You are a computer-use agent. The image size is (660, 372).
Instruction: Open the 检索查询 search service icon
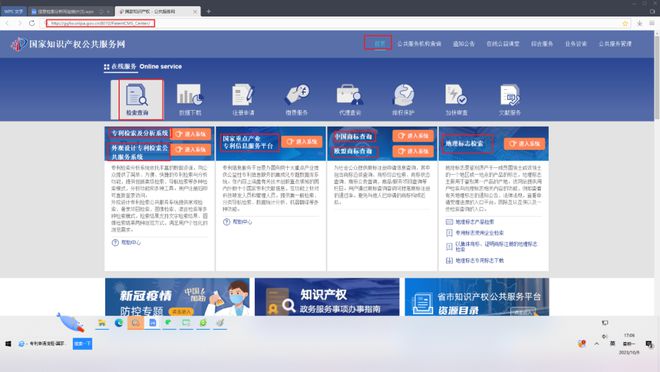tap(137, 100)
